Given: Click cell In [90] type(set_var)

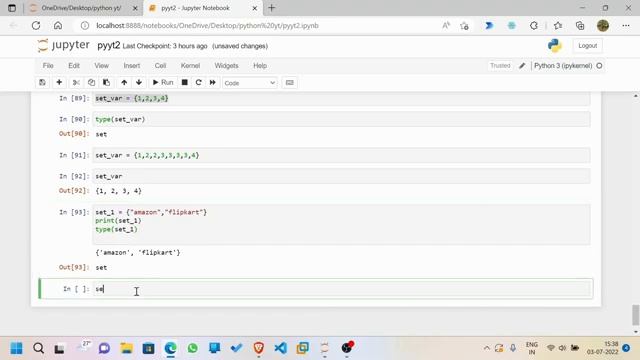Looking at the screenshot, I should point(342,119).
